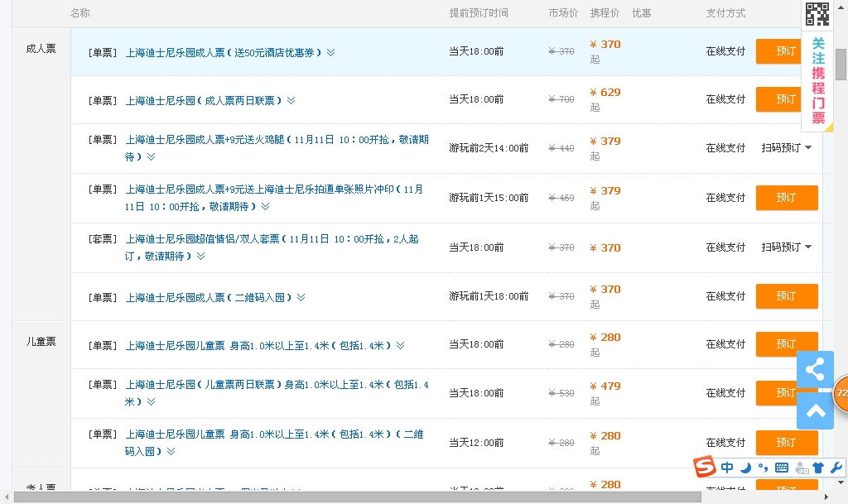Click the horizontal scrollbar right arrow
Image resolution: width=848 pixels, height=504 pixels.
pyautogui.click(x=828, y=497)
